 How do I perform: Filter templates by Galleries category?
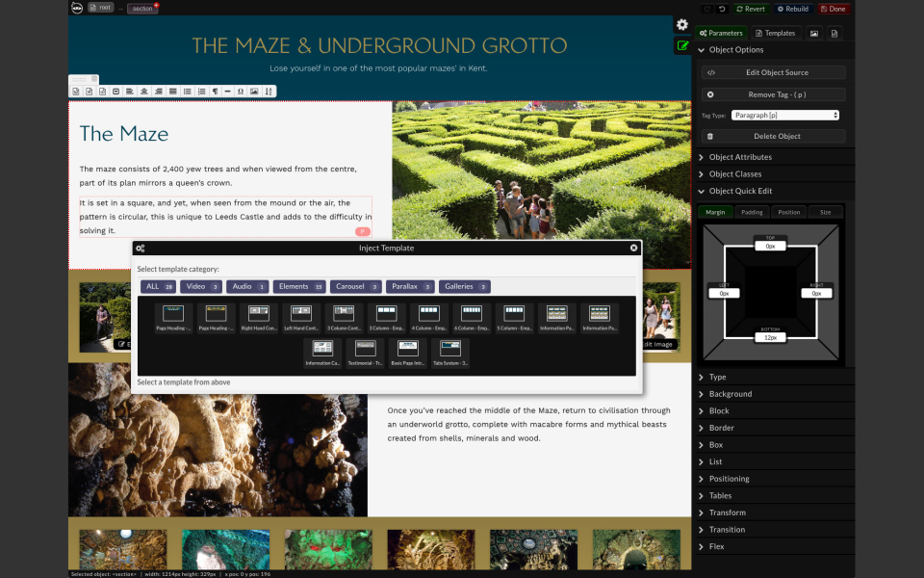(x=464, y=287)
